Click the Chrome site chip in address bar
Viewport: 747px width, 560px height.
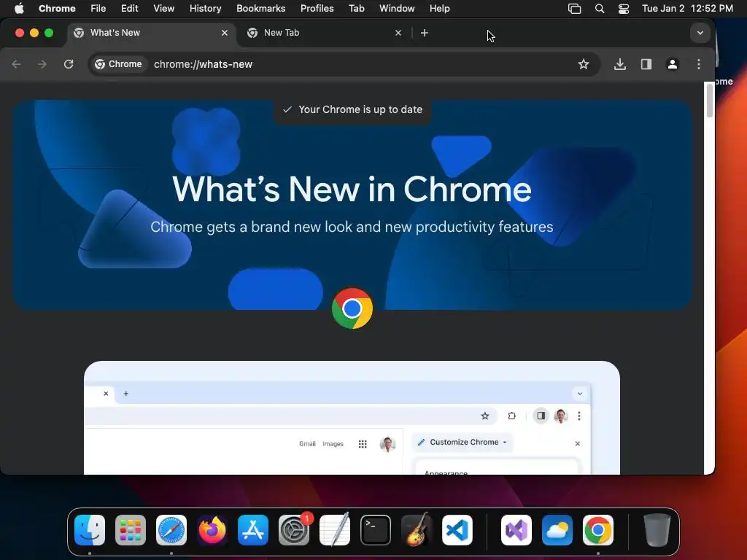pyautogui.click(x=119, y=64)
